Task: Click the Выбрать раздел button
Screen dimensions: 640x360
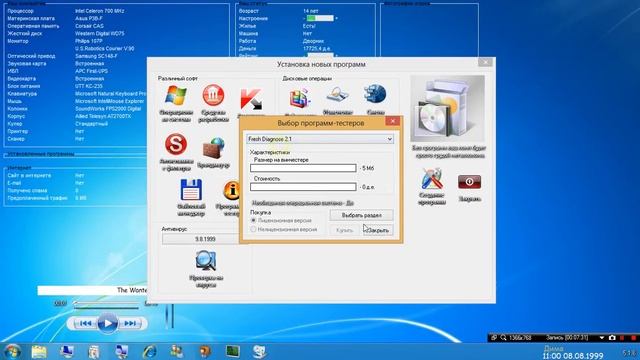Action: (362, 215)
